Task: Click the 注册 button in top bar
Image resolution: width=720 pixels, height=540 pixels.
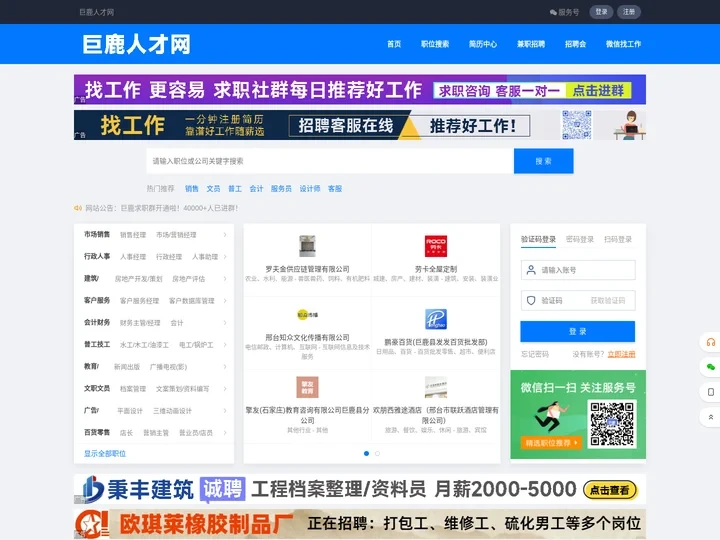Action: (x=629, y=12)
